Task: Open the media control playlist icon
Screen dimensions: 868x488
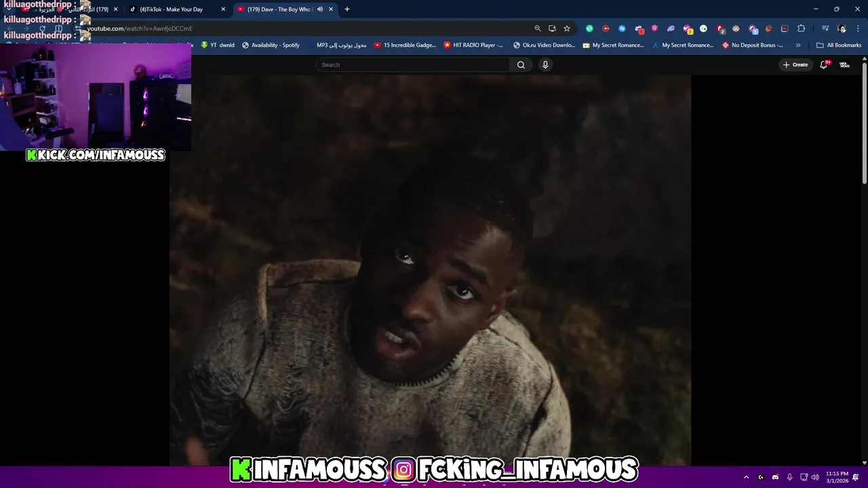Action: point(825,28)
